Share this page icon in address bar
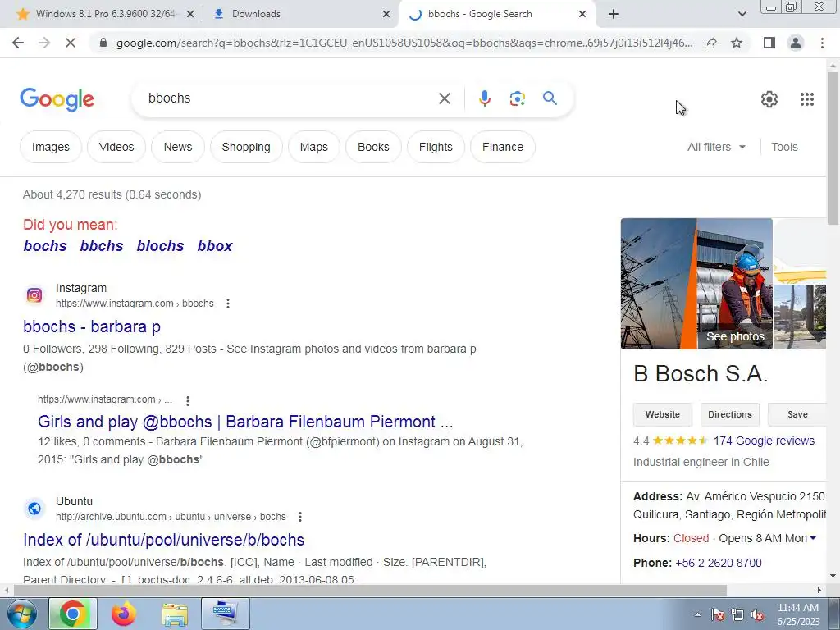This screenshot has height=630, width=840. [710, 43]
